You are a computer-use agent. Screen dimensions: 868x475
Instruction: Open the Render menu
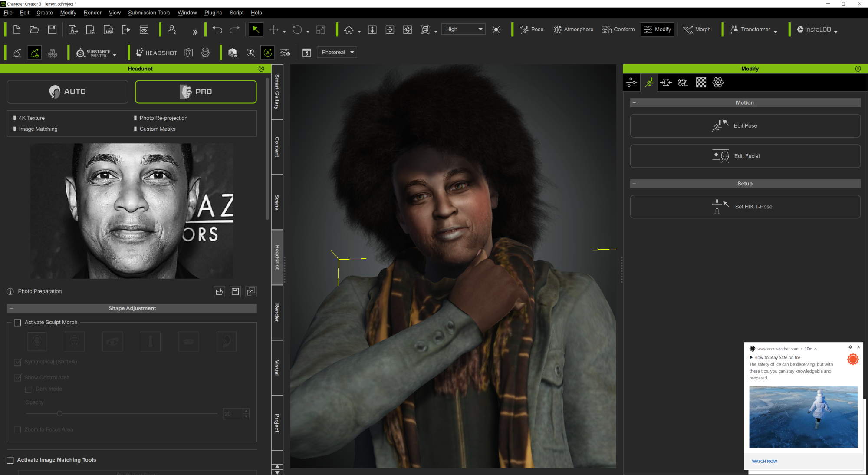(92, 13)
